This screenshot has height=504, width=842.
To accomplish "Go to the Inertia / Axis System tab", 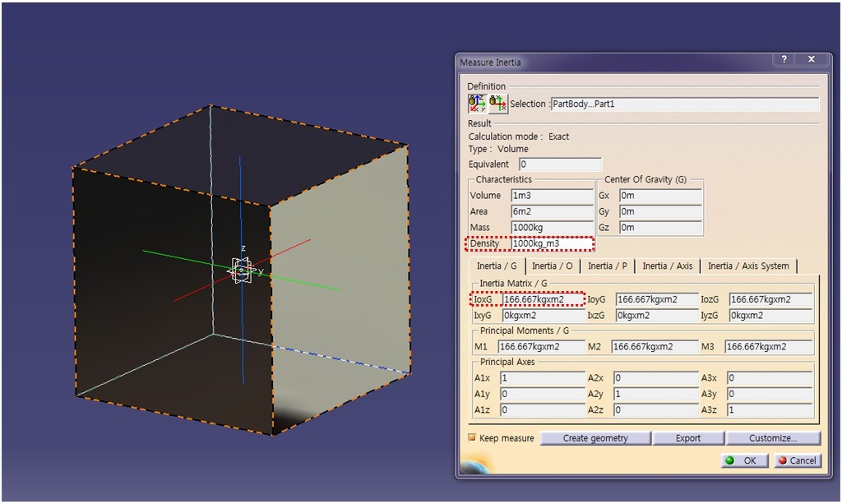I will tap(748, 266).
